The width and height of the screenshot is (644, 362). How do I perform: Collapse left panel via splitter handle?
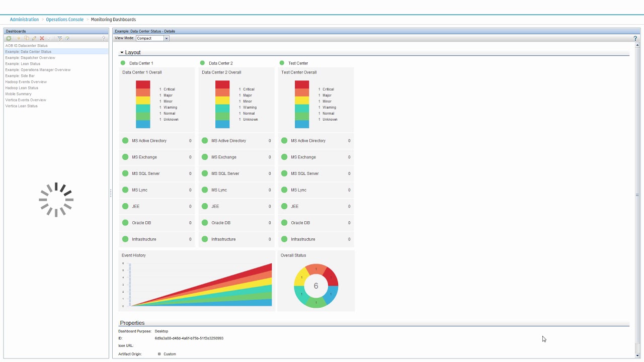111,193
